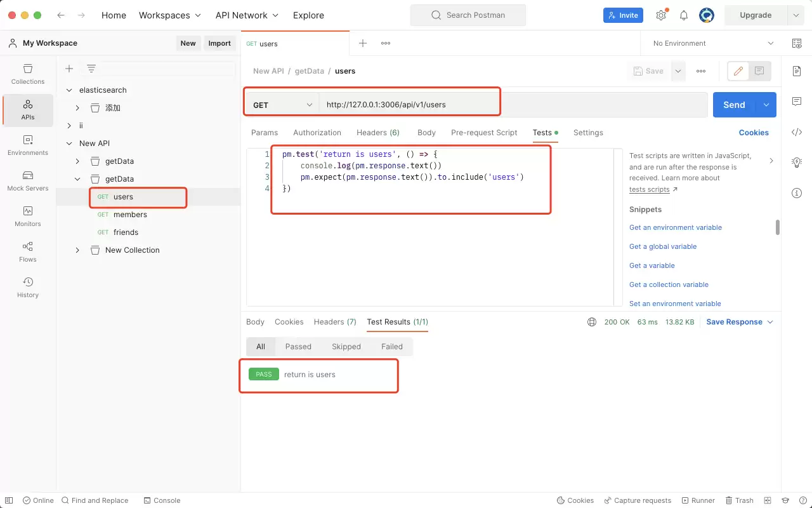Switch to the Pre-request Script tab
The height and width of the screenshot is (508, 812).
(485, 133)
